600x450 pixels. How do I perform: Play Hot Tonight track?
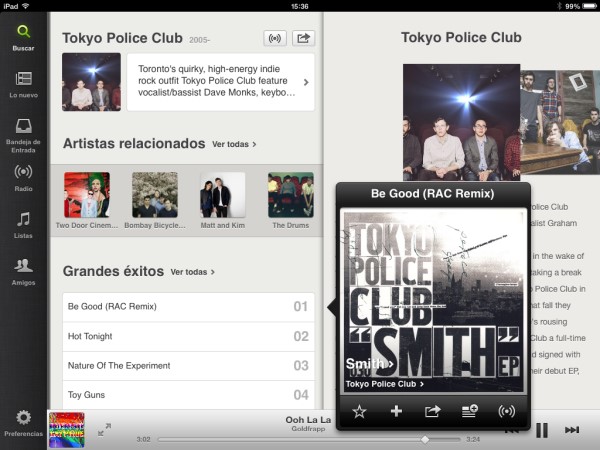pyautogui.click(x=189, y=336)
